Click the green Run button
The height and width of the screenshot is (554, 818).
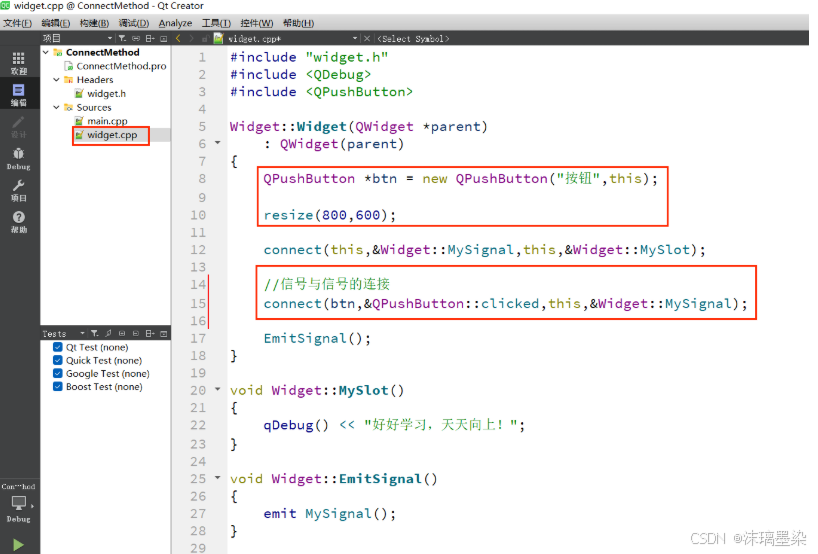[x=18, y=545]
